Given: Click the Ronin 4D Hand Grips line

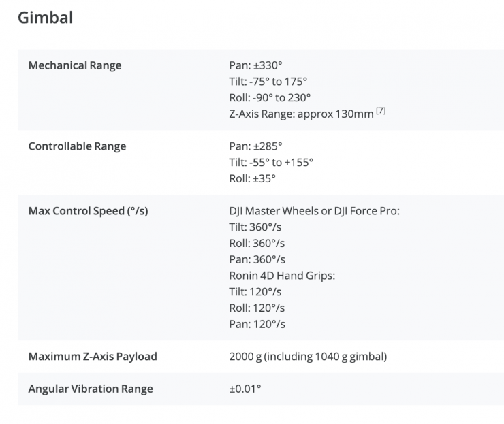Looking at the screenshot, I should 283,275.
